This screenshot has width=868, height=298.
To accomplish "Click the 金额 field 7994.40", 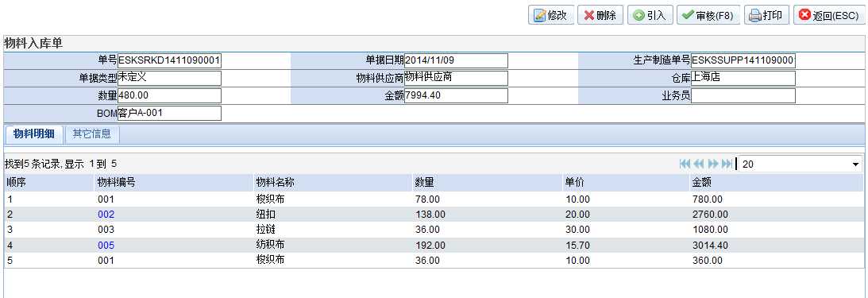I will [x=456, y=96].
